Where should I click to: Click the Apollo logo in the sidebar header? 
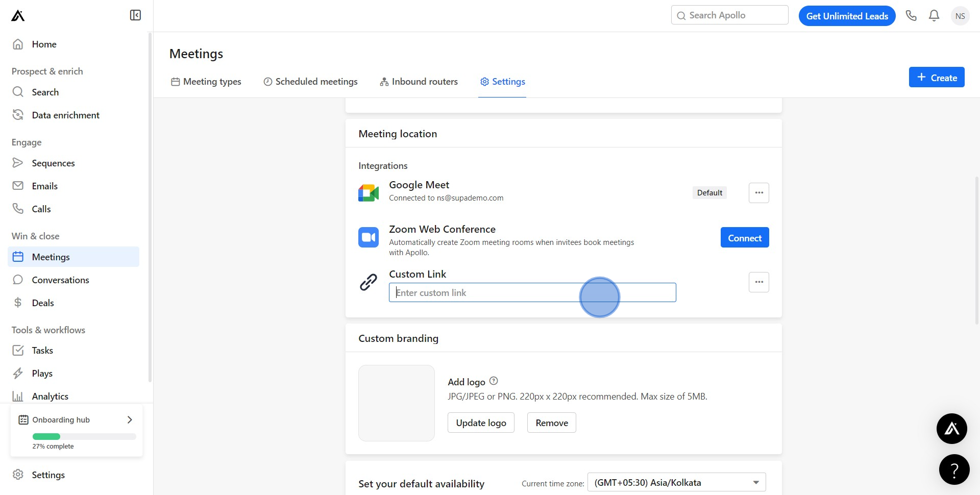(x=18, y=16)
